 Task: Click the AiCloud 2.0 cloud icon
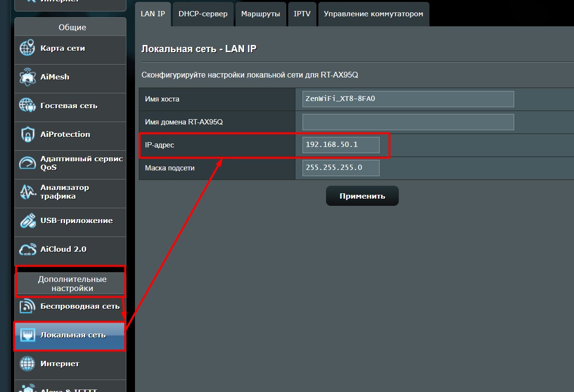point(27,249)
